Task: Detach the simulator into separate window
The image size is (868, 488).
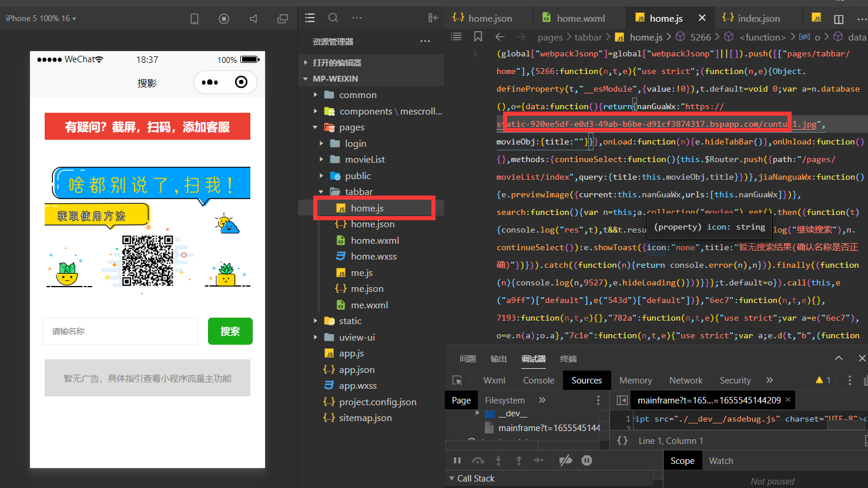Action: (283, 19)
